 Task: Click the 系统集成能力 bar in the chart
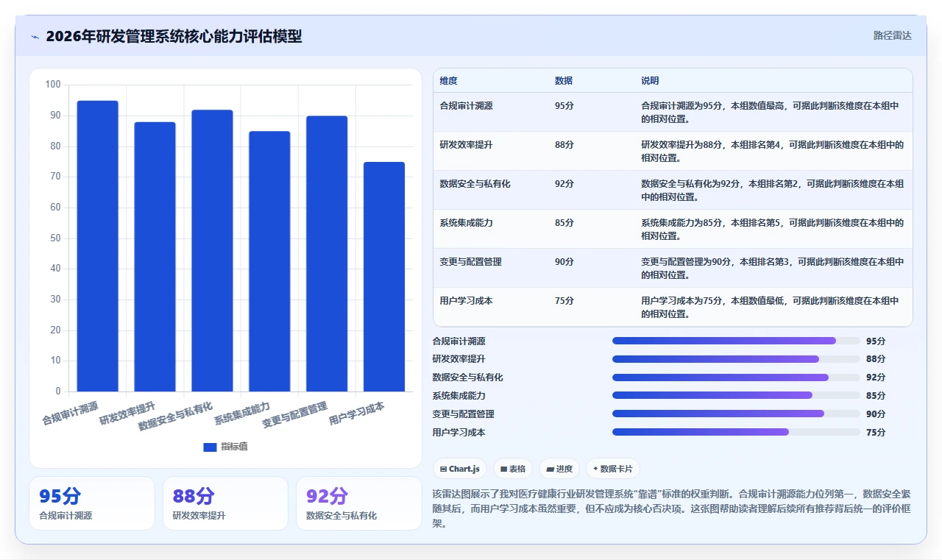click(x=269, y=261)
